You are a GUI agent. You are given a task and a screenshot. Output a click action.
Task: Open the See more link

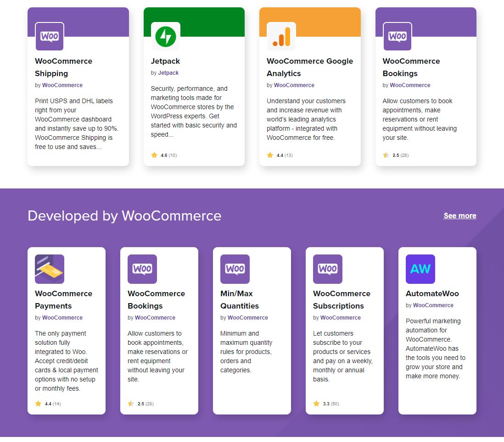pos(460,215)
